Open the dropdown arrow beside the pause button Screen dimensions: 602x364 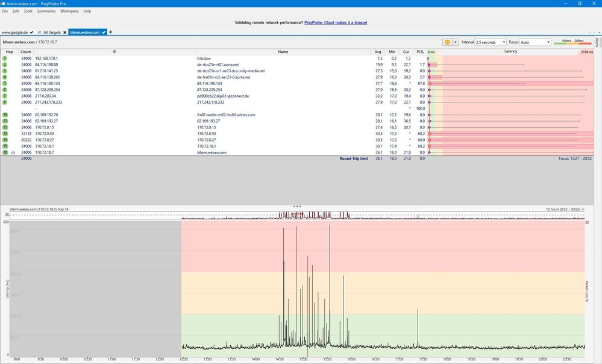(x=456, y=42)
